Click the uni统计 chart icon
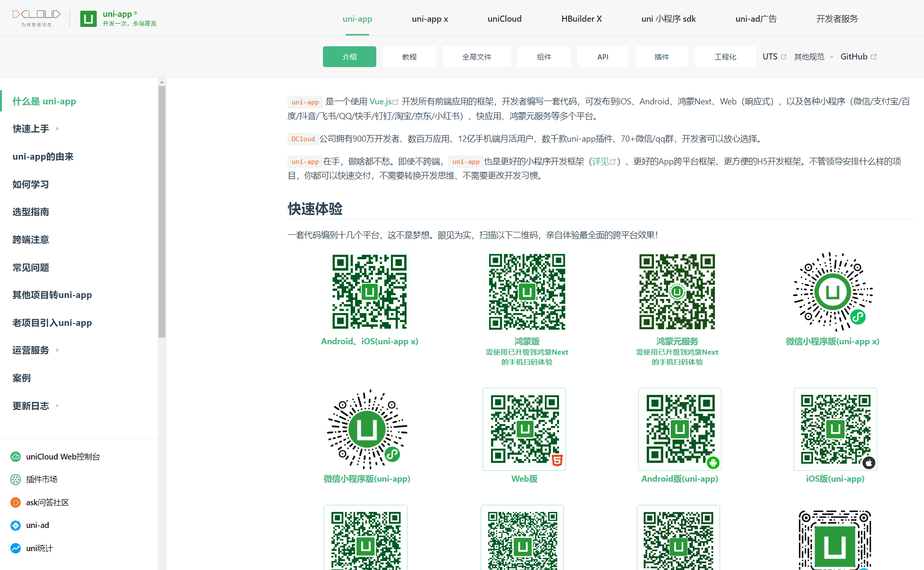Screen dimensions: 924x570 [x=16, y=548]
